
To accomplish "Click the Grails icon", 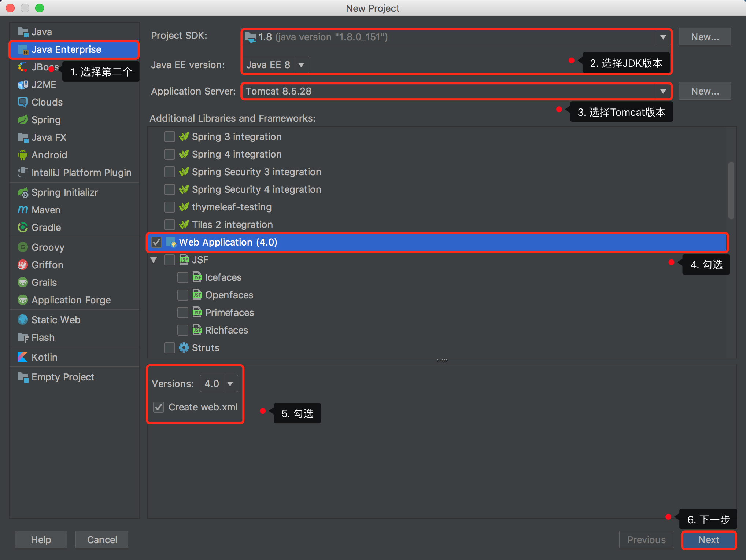I will [x=23, y=283].
